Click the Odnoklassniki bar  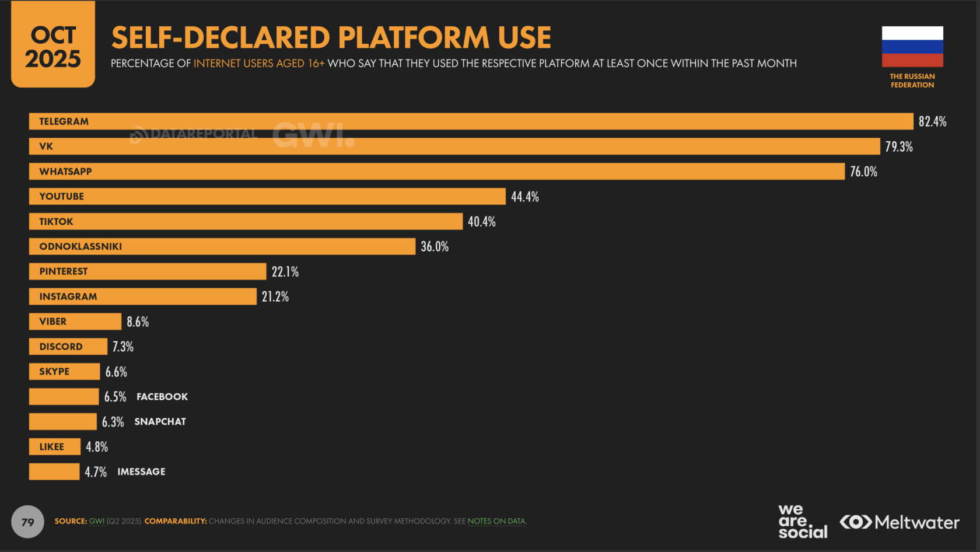[222, 247]
